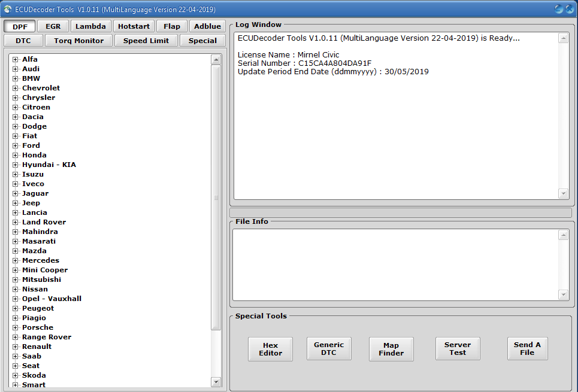Expand the Hyundai - KIA plus box

[x=15, y=165]
